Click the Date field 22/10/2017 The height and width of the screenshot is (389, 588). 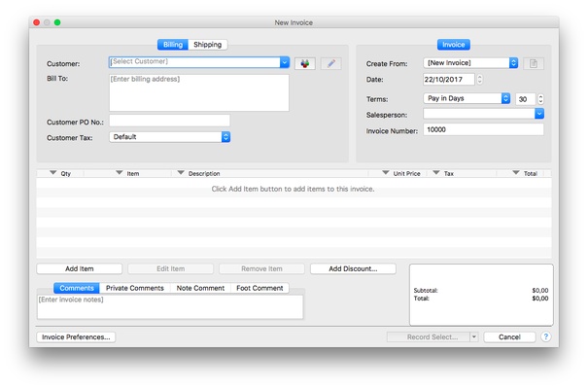tap(449, 79)
